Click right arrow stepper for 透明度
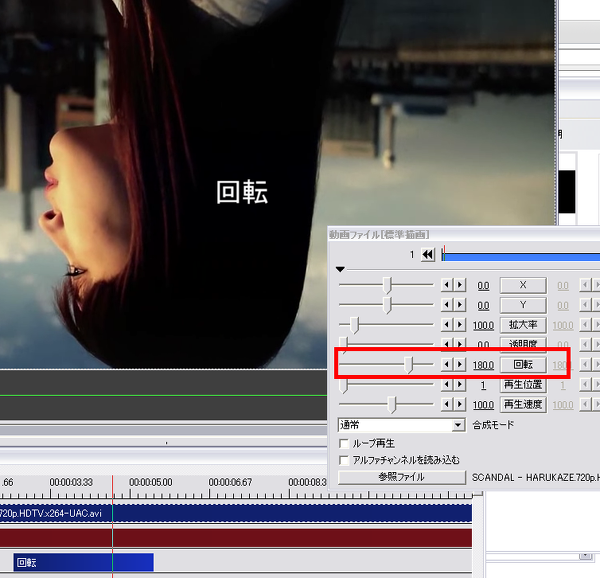Image resolution: width=600 pixels, height=578 pixels. pyautogui.click(x=460, y=345)
